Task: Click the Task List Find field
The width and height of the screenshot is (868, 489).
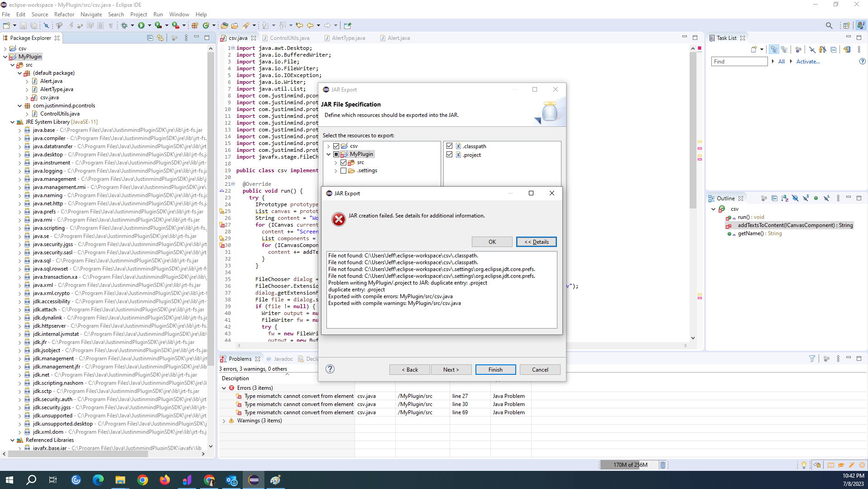Action: [739, 62]
